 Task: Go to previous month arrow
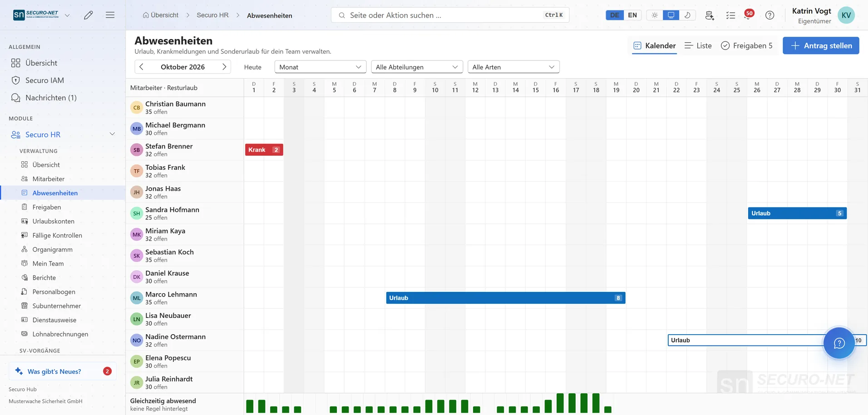tap(142, 67)
